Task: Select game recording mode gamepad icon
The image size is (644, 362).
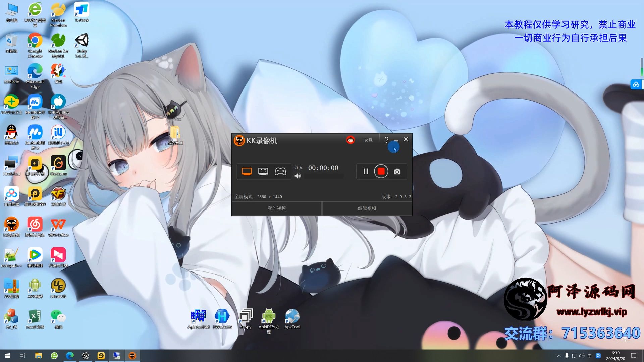Action: tap(280, 172)
